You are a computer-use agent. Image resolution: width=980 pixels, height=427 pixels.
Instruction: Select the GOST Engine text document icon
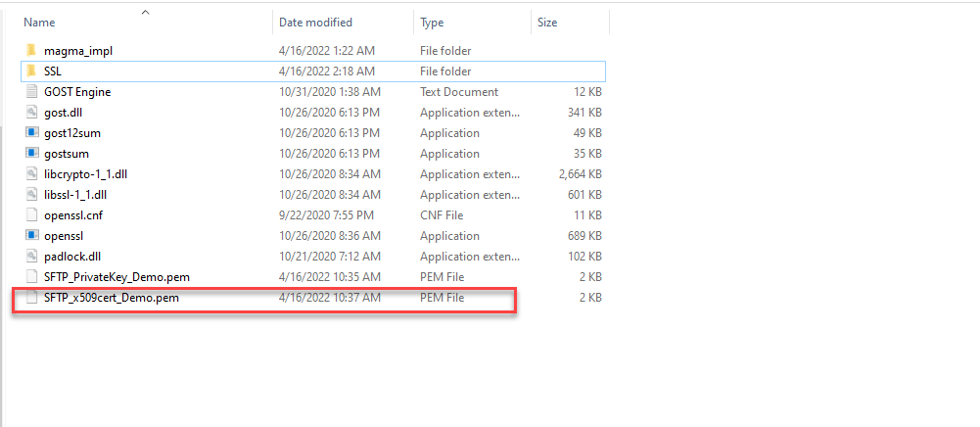pos(31,92)
